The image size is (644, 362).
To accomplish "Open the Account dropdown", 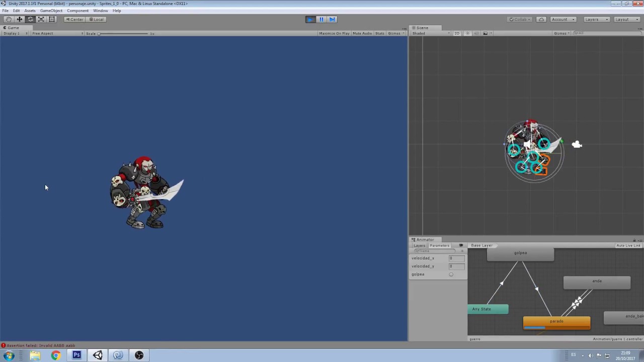I will coord(562,19).
